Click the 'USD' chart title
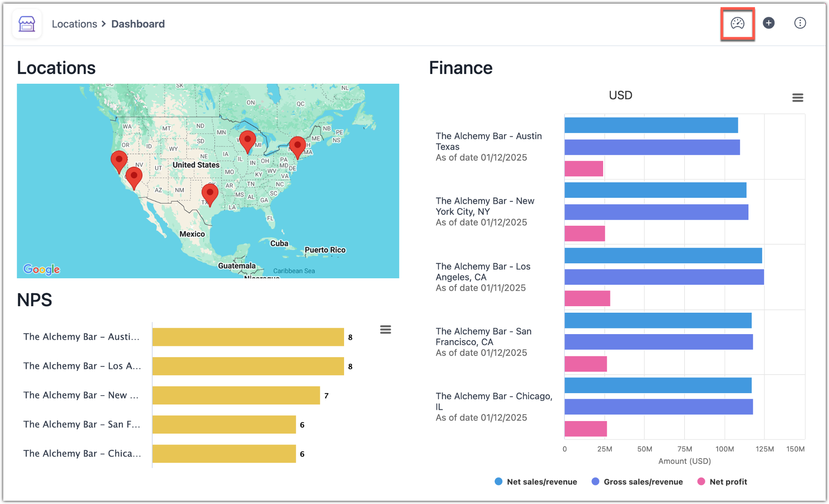This screenshot has width=829, height=504. pos(621,95)
